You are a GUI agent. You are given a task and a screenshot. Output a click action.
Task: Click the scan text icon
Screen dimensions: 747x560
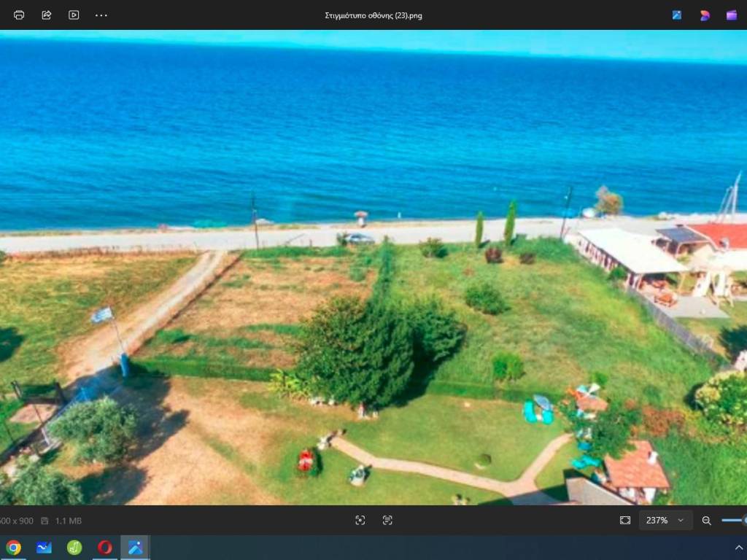click(x=387, y=520)
